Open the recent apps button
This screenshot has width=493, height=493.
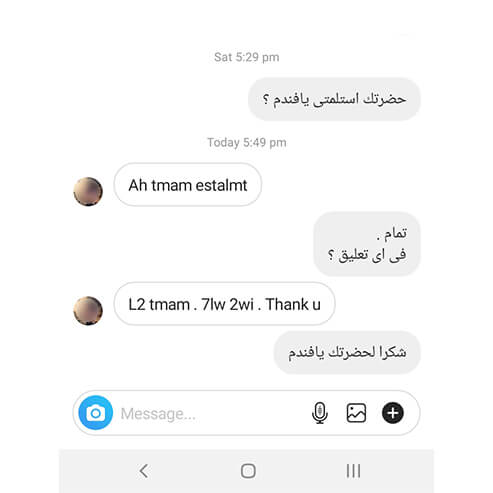tap(353, 471)
